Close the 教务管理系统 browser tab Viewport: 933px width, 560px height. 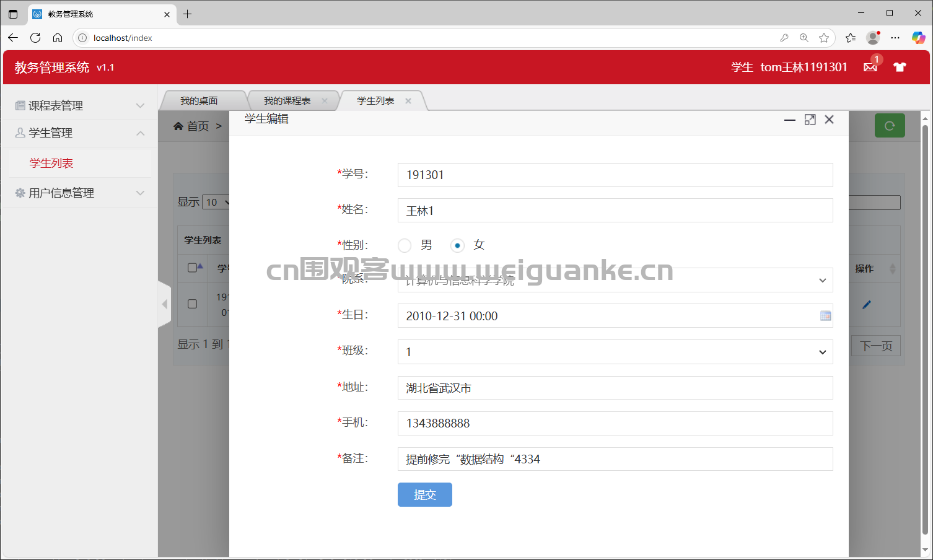tap(167, 14)
